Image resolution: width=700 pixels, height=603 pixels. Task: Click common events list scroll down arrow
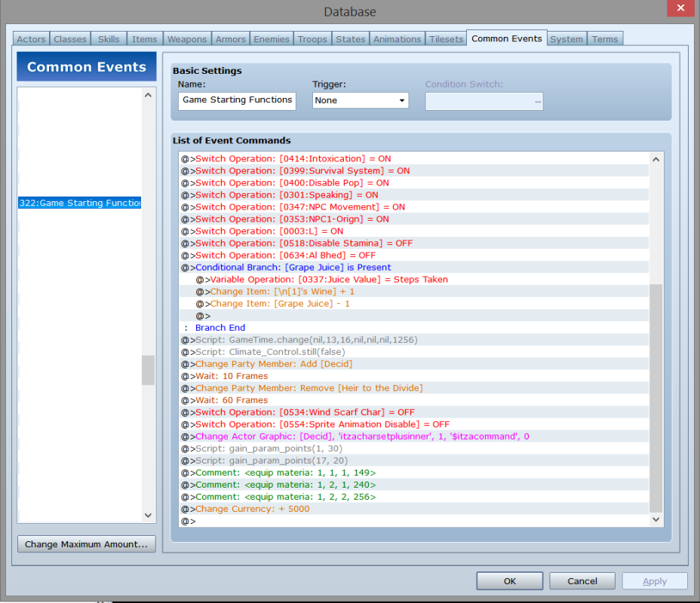(x=148, y=515)
